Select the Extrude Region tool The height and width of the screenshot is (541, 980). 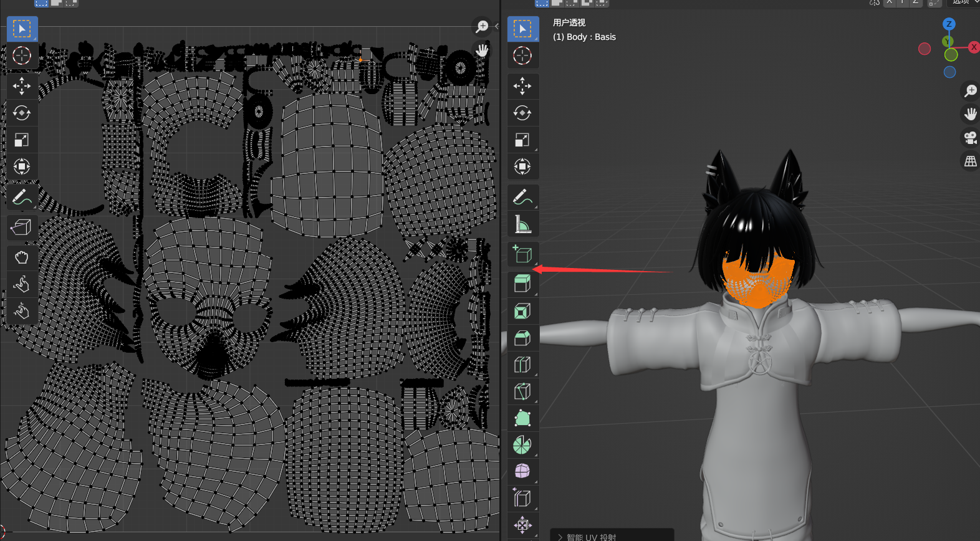(x=523, y=284)
